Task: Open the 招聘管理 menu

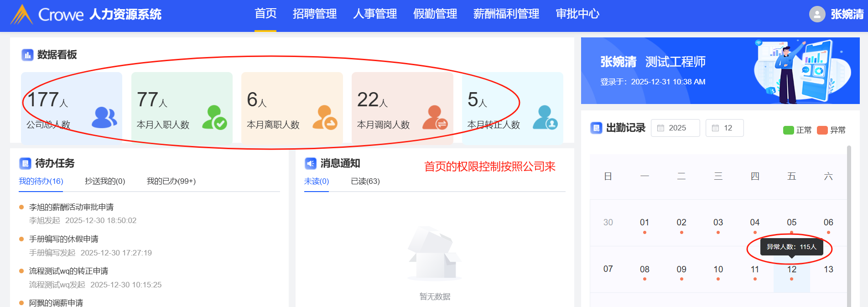Action: 315,14
